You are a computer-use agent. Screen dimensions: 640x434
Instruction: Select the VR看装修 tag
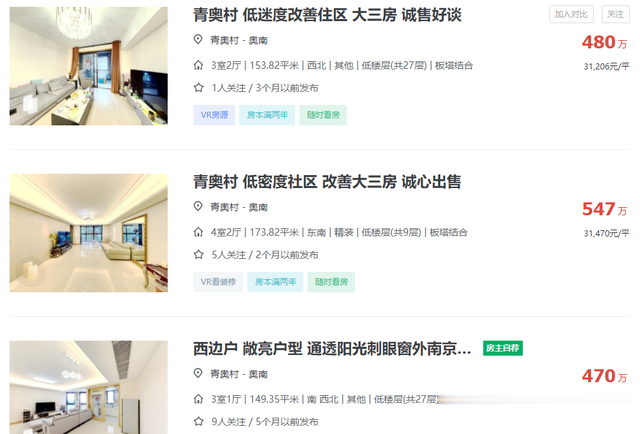click(218, 282)
